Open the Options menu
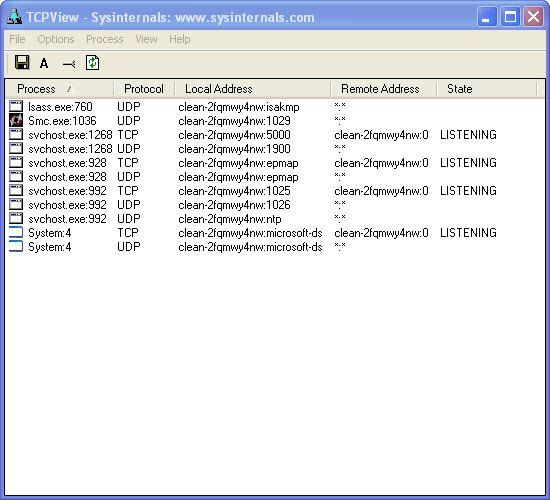 (x=56, y=39)
